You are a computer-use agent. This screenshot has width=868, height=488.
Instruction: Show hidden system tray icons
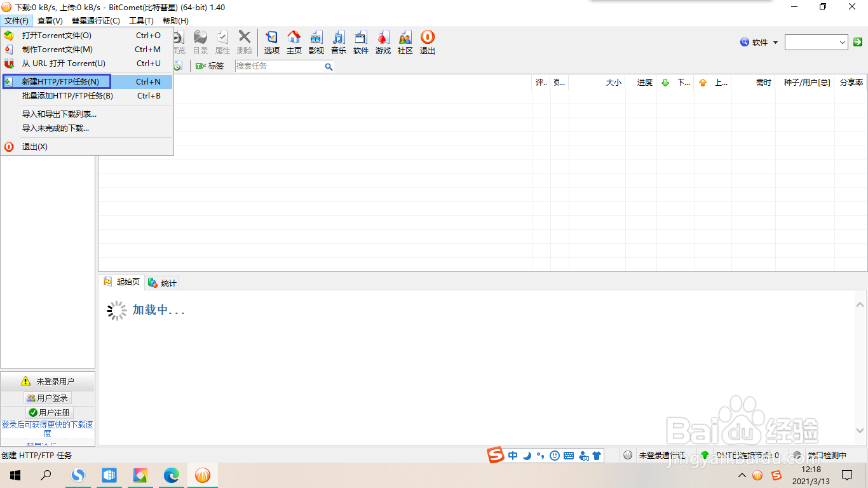tap(742, 475)
